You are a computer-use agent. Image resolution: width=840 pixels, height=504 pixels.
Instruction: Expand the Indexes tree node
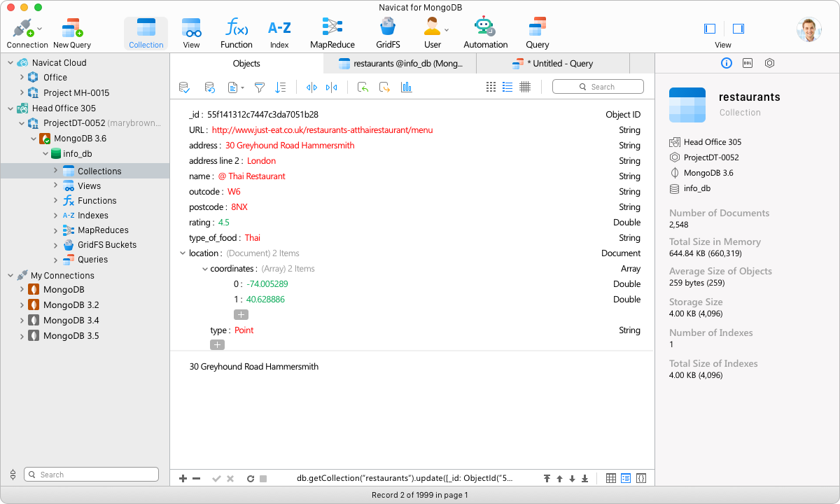pyautogui.click(x=55, y=216)
